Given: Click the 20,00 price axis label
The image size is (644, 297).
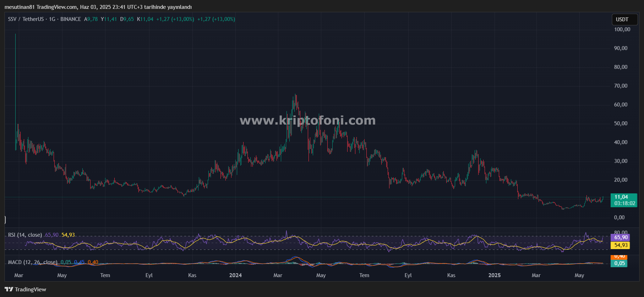Looking at the screenshot, I should [621, 180].
